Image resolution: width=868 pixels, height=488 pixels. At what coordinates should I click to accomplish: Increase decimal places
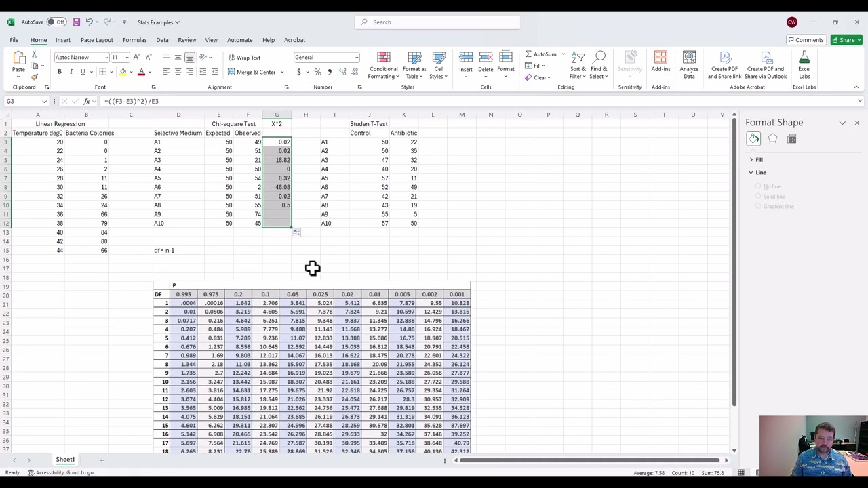point(342,72)
